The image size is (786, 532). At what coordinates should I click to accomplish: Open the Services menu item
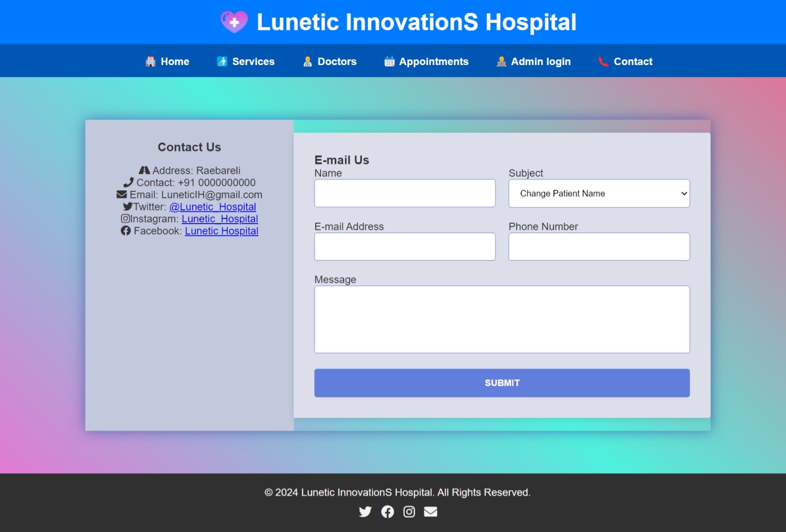pos(246,62)
